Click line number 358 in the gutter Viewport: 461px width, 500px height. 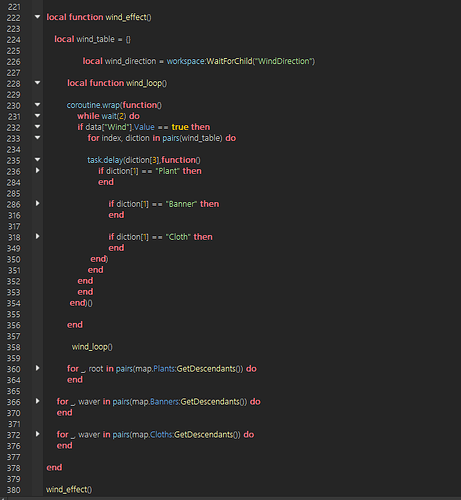coord(14,347)
